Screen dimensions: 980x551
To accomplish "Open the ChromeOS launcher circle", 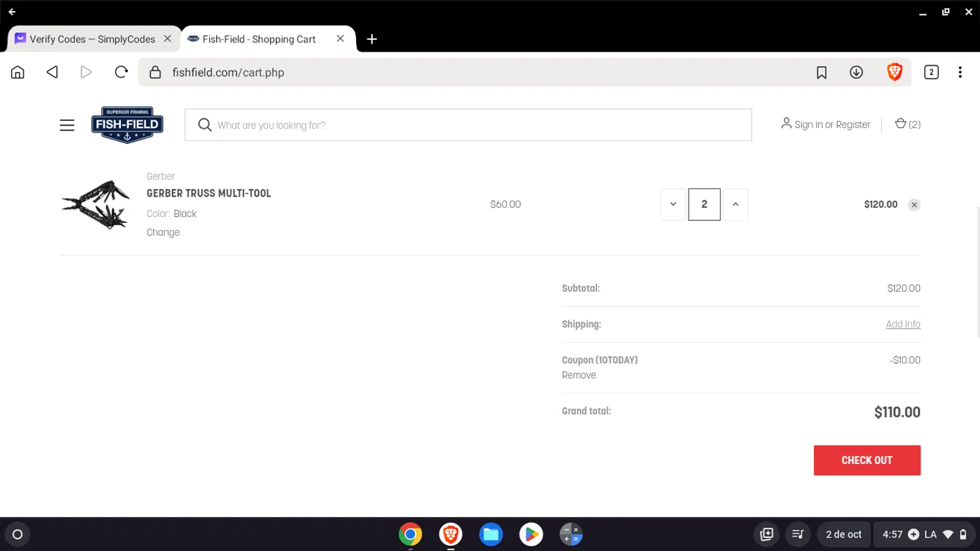I will pyautogui.click(x=18, y=535).
